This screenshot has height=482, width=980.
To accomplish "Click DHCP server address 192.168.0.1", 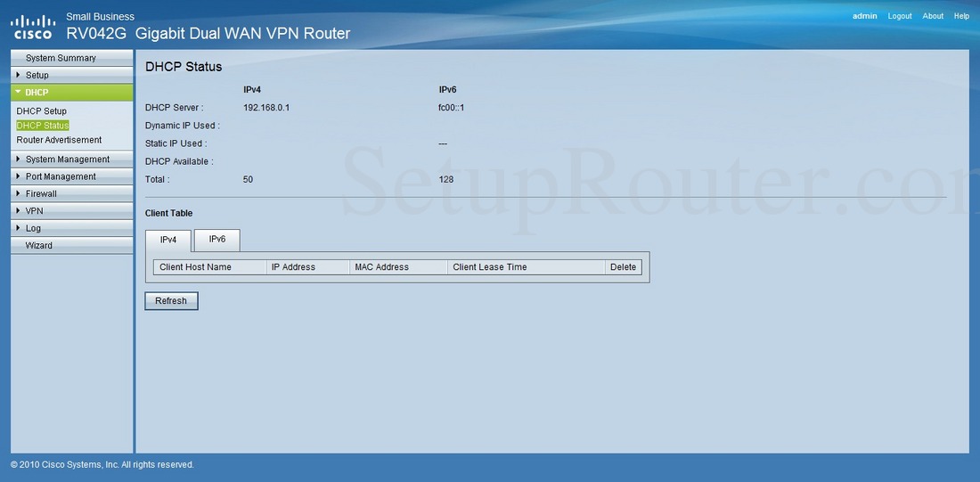I will [x=266, y=108].
